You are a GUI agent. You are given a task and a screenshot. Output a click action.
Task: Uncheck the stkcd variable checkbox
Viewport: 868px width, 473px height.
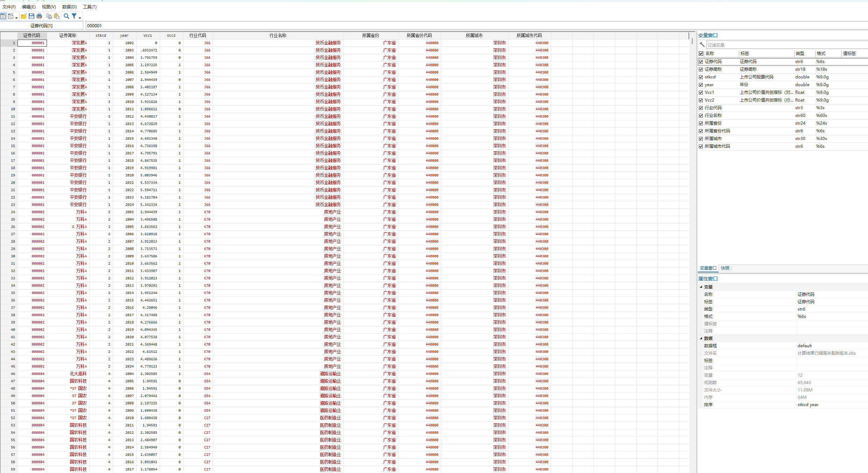tap(701, 77)
